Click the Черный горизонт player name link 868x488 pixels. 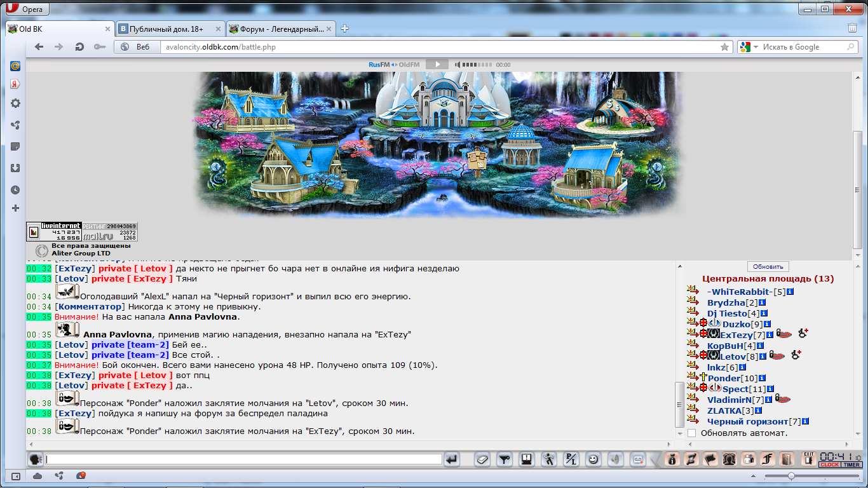click(x=748, y=421)
